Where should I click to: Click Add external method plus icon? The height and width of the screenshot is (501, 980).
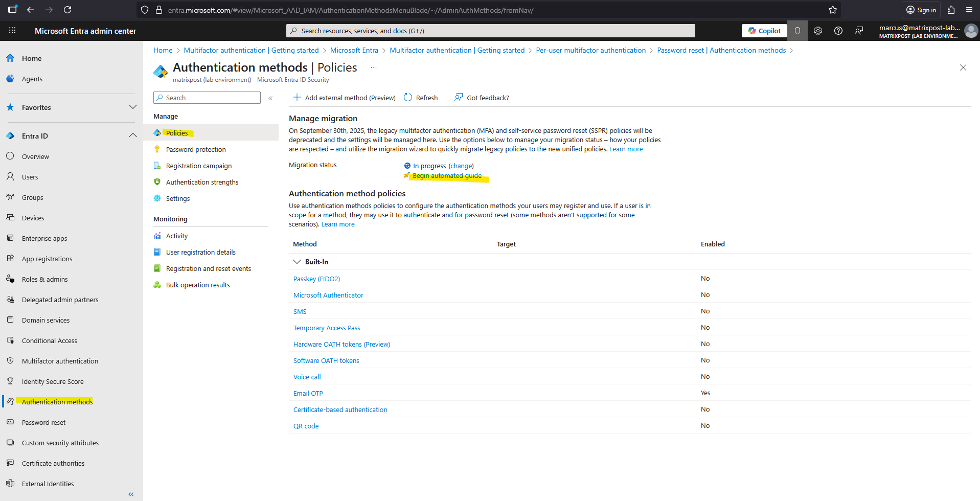[297, 98]
